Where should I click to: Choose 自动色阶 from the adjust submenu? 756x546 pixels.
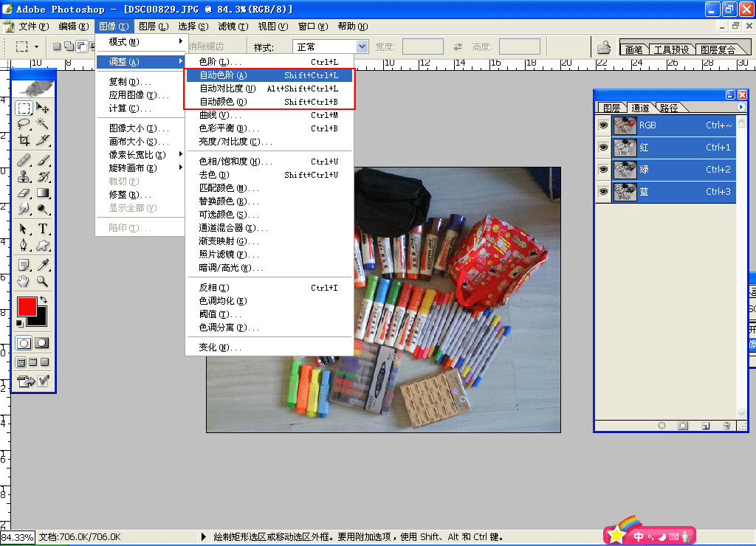pos(269,75)
